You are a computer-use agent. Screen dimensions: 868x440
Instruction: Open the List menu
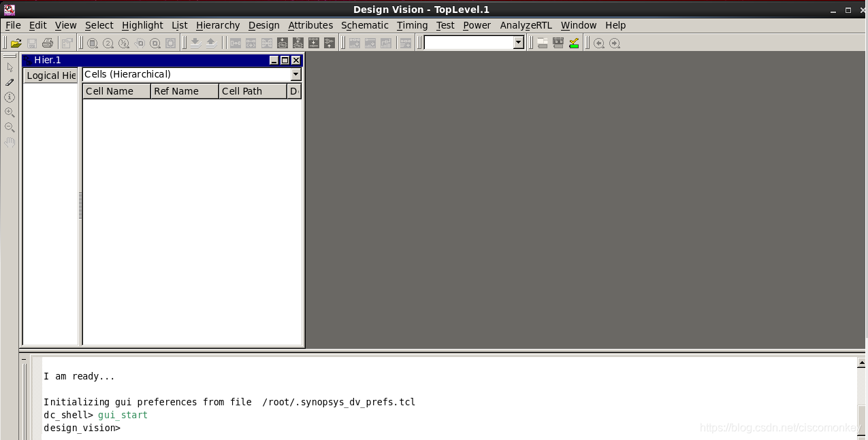(x=180, y=25)
